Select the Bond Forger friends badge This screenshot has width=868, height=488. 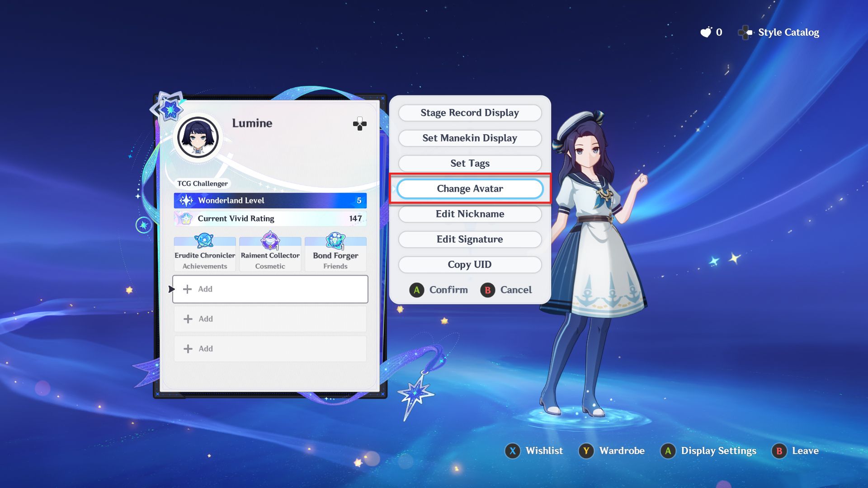coord(335,254)
